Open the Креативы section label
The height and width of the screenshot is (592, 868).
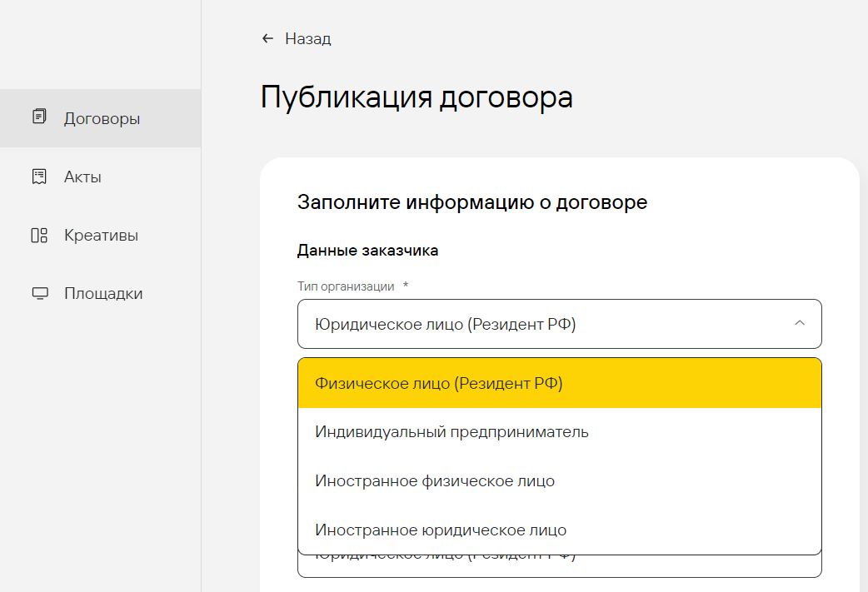tap(101, 236)
